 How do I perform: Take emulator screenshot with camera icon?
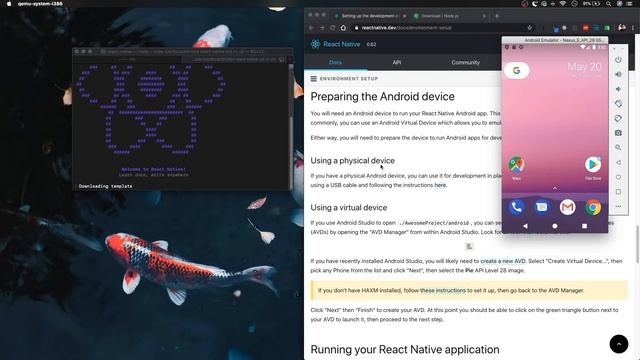pos(618,133)
